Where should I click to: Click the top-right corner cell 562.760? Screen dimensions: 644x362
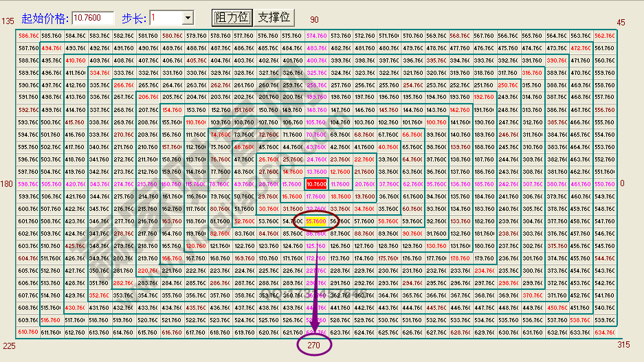point(604,36)
